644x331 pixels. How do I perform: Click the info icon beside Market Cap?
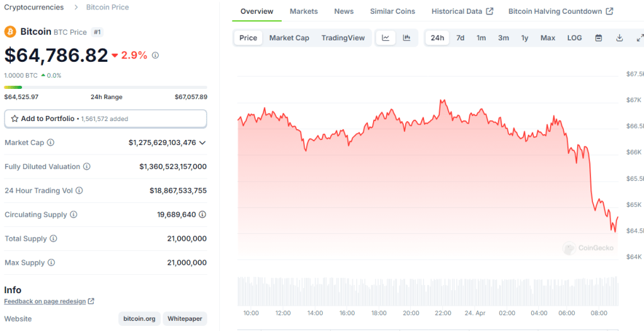point(51,142)
